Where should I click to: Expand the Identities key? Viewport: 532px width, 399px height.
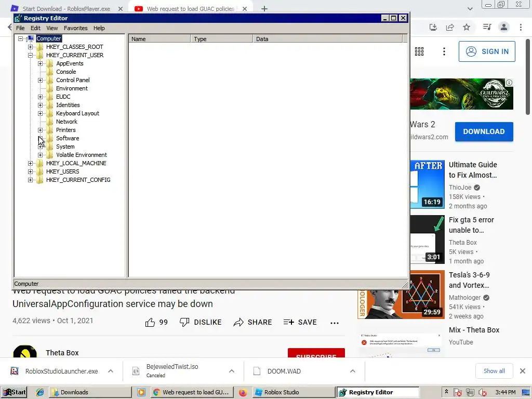coord(41,105)
